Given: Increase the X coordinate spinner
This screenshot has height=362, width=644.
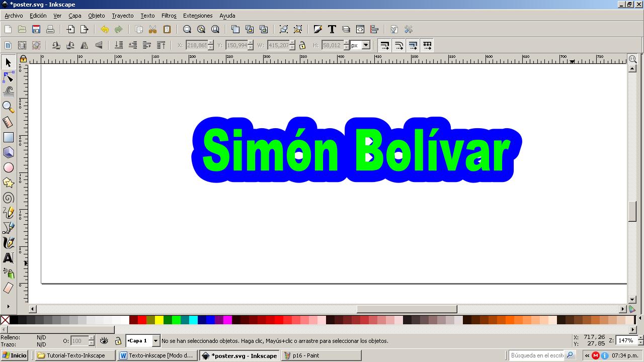Looking at the screenshot, I should [211, 43].
